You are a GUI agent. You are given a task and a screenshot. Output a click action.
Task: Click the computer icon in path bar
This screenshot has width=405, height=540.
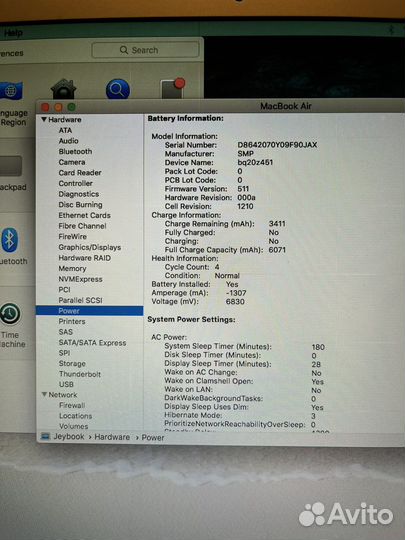(x=45, y=437)
